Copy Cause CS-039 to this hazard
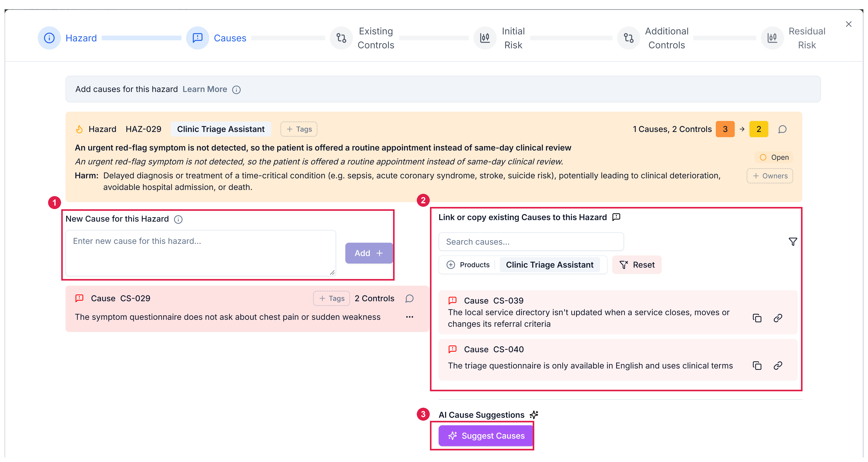 (x=757, y=318)
